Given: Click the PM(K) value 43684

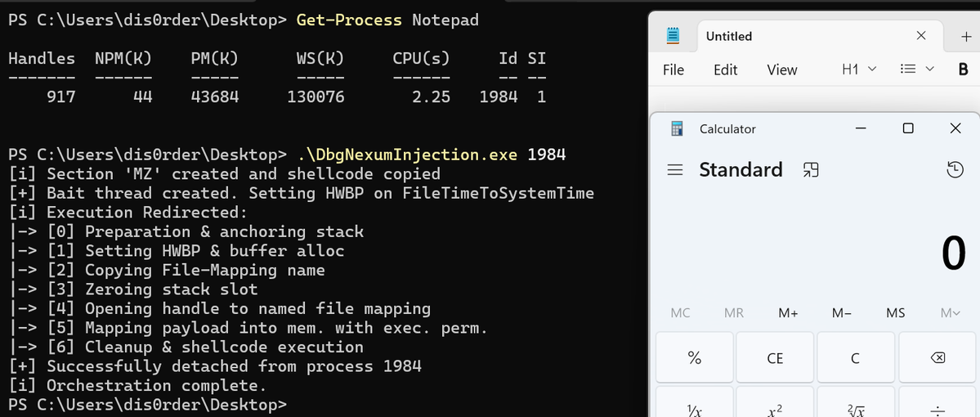Looking at the screenshot, I should pos(214,97).
